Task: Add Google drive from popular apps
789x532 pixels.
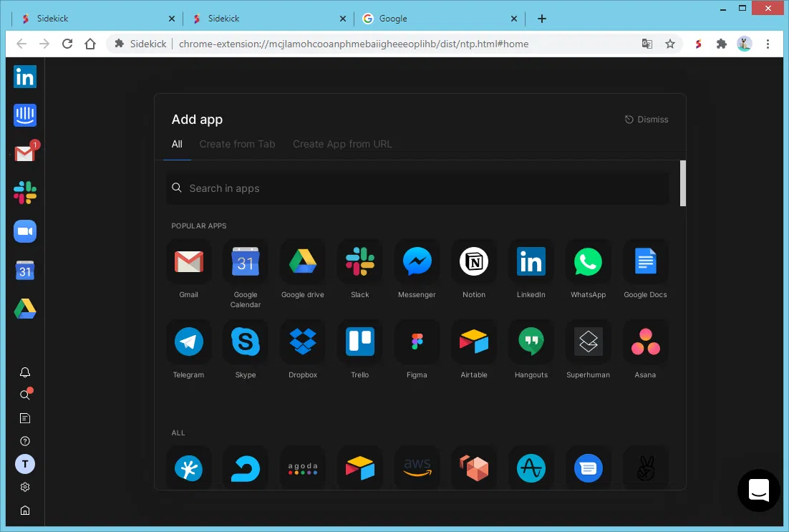Action: [302, 262]
